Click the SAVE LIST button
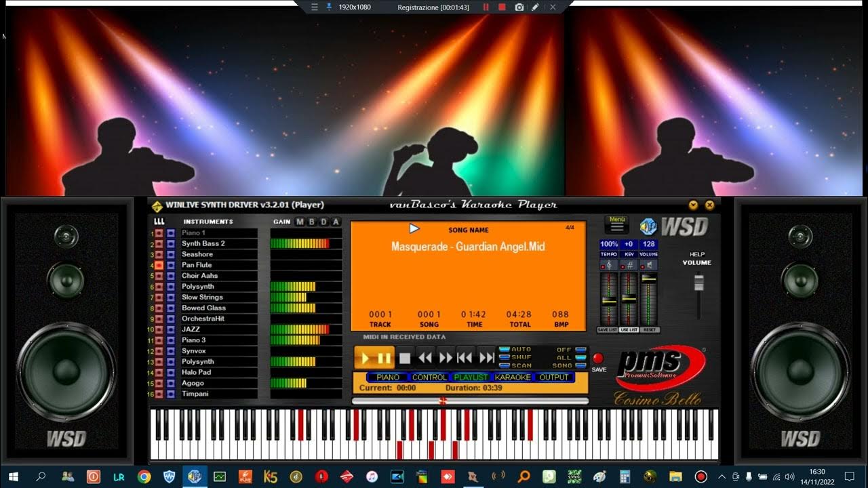The height and width of the screenshot is (488, 868). coord(608,330)
